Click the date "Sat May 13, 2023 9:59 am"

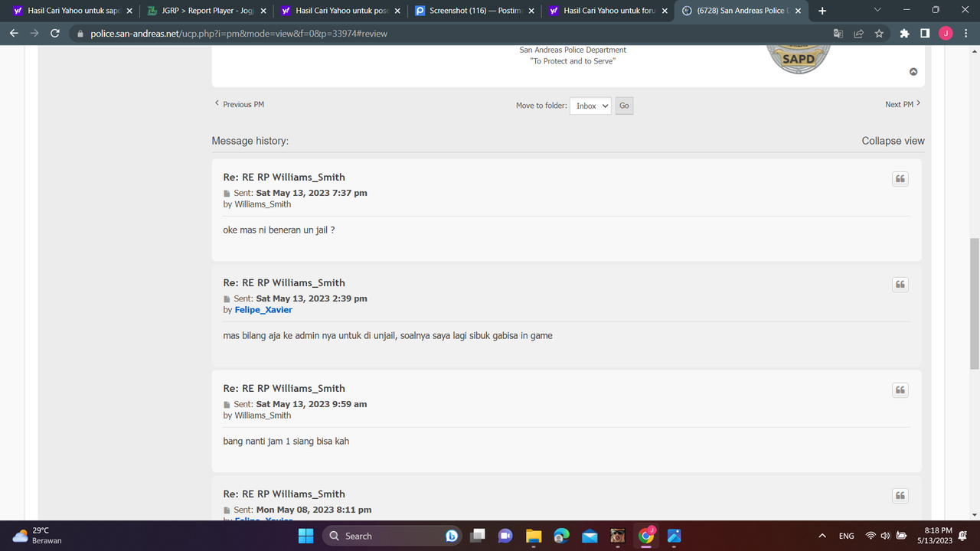(312, 404)
